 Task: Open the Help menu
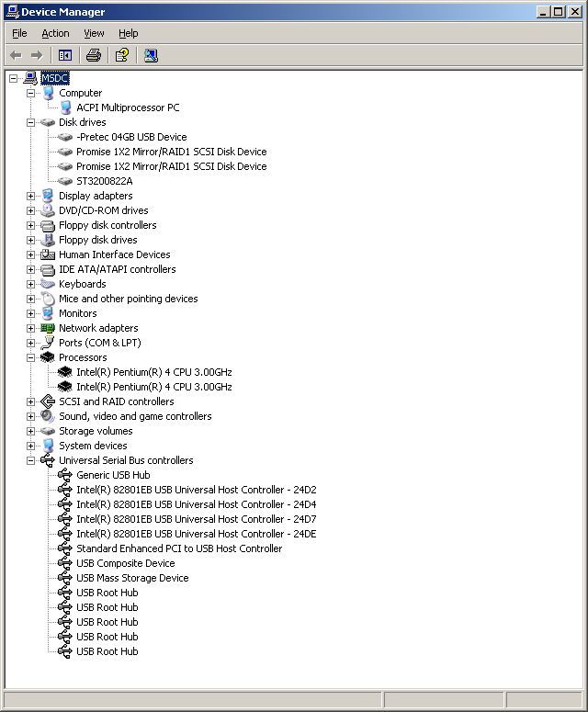(129, 33)
